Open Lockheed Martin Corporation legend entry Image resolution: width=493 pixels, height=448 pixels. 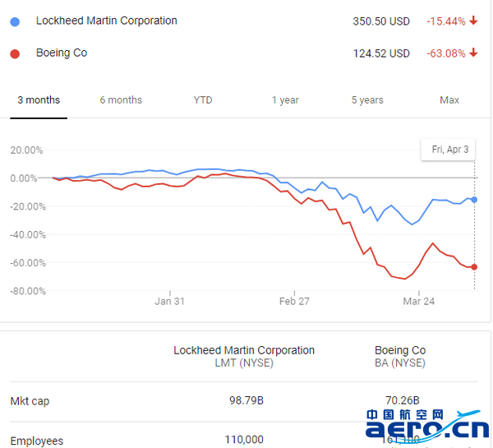[107, 21]
